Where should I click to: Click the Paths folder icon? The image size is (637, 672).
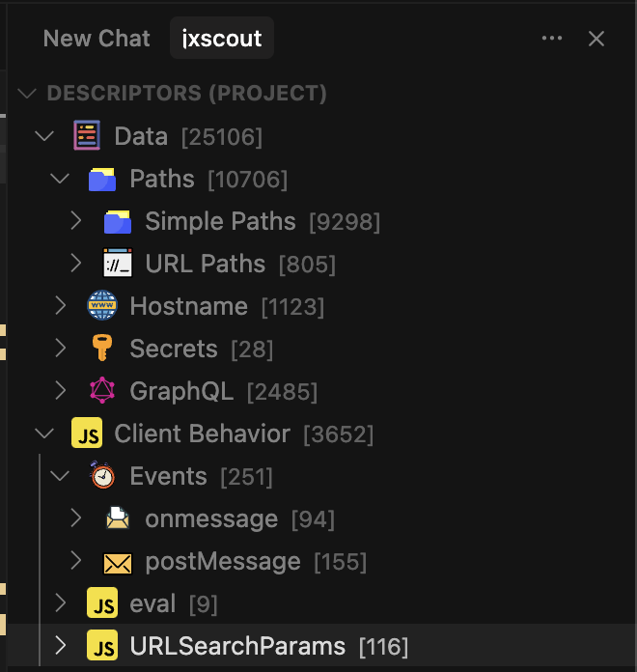pos(102,180)
